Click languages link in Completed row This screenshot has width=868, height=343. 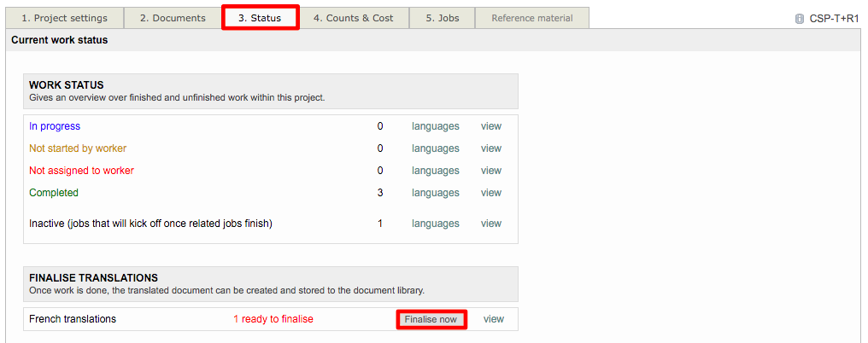[x=435, y=193]
